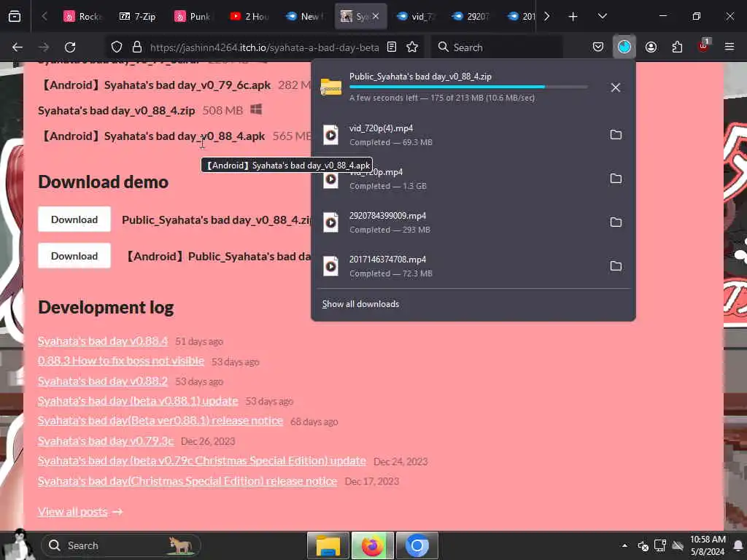The height and width of the screenshot is (560, 747).
Task: Open Beta ver0.88.1 release notice
Action: [x=160, y=421]
